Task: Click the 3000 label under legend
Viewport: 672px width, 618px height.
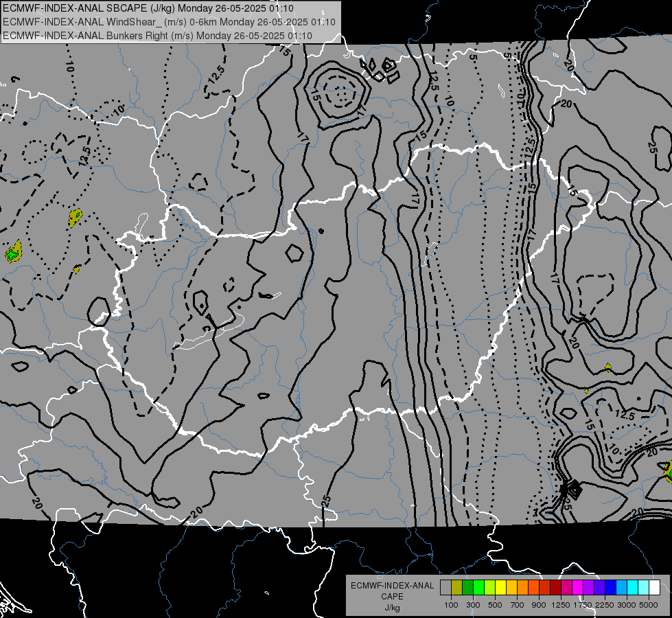Action: tap(627, 605)
